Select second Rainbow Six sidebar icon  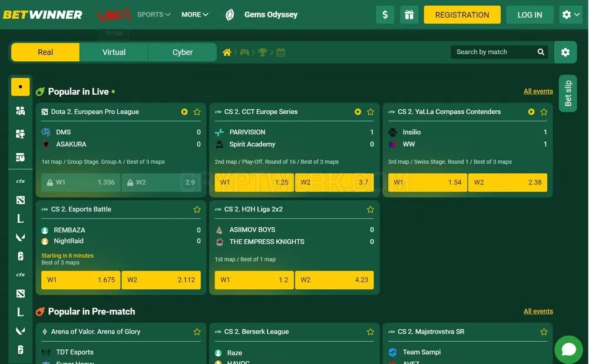[20, 349]
